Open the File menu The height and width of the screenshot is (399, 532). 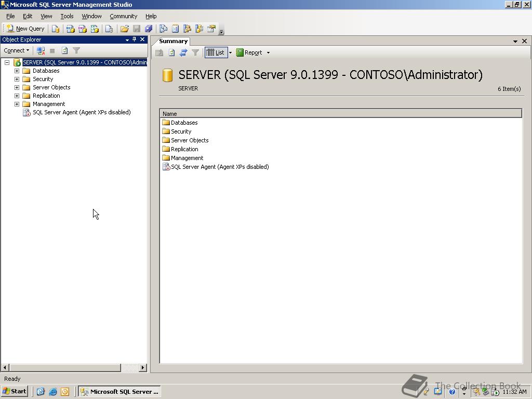[x=10, y=16]
